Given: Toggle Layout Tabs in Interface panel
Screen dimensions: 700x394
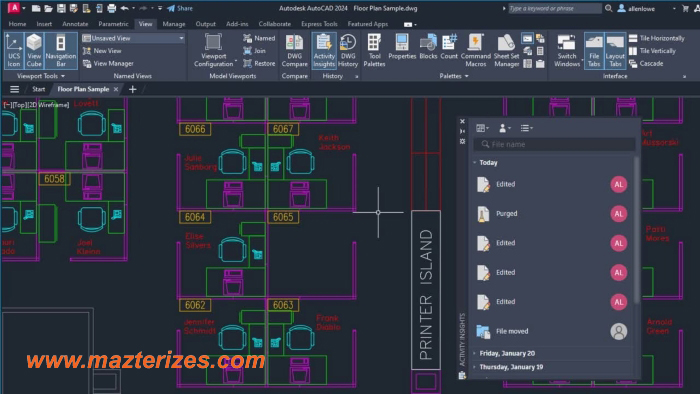Looking at the screenshot, I should (615, 50).
